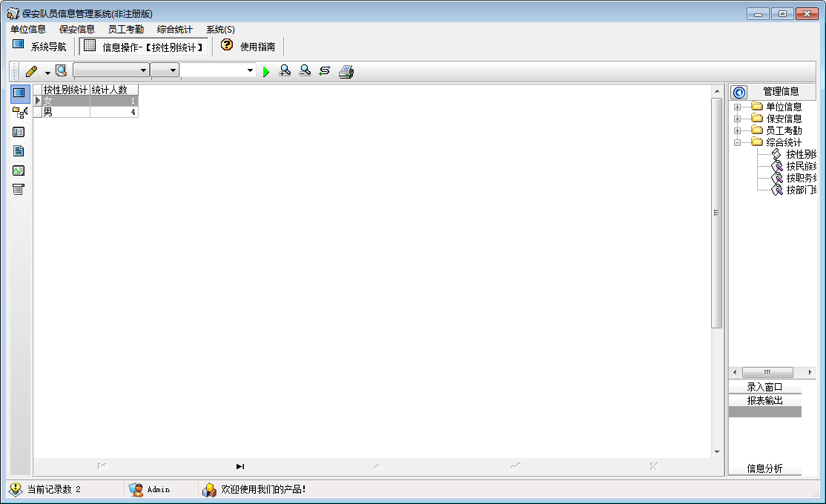Click the 统计人数 column header
826x504 pixels.
click(113, 90)
